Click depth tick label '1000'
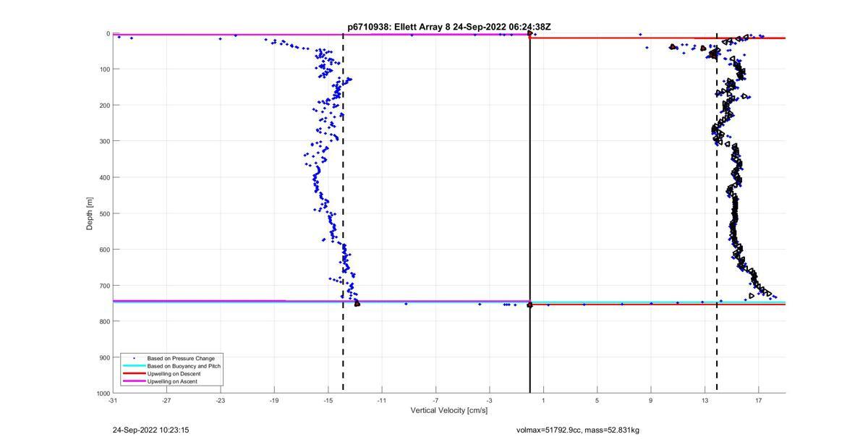This screenshot has height=442, width=868. pos(103,394)
